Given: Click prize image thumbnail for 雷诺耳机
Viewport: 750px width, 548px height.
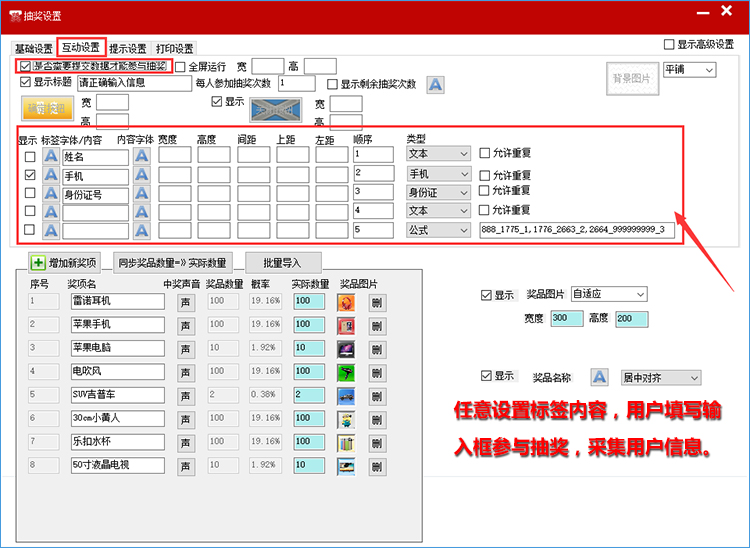Looking at the screenshot, I should coord(346,301).
